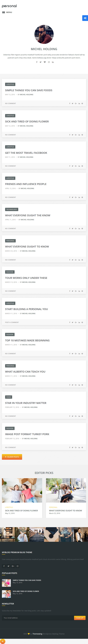Open the hamburger MENU in the header

[7, 12]
